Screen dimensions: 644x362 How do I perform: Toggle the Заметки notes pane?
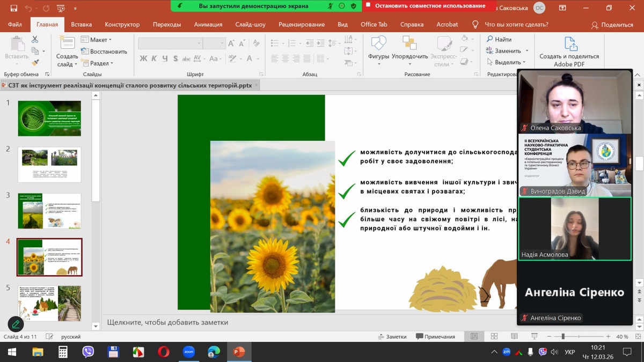pyautogui.click(x=392, y=337)
